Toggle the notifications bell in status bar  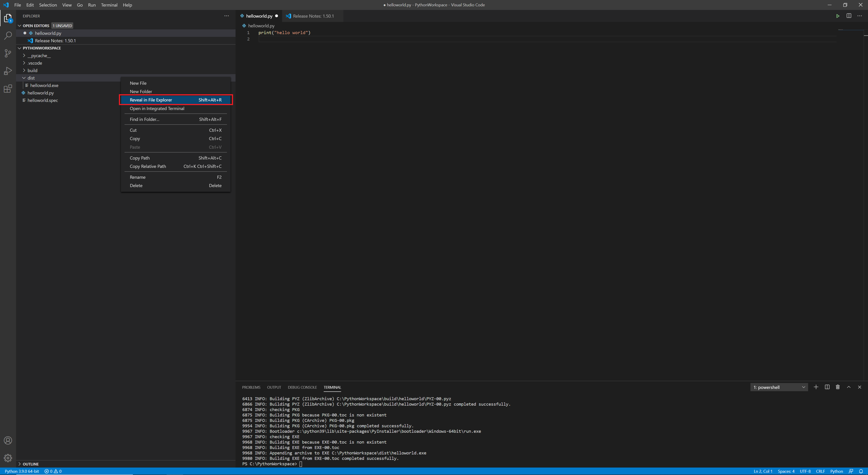click(861, 471)
